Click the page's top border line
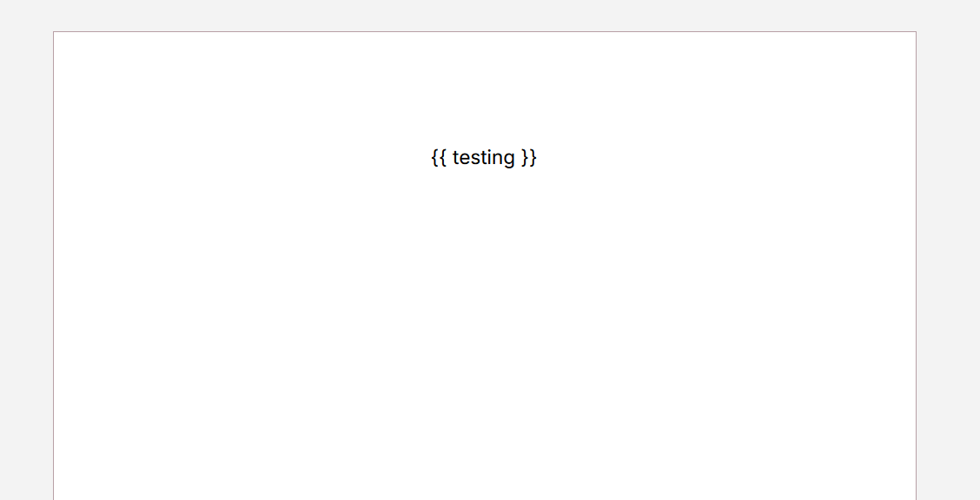 pos(484,31)
